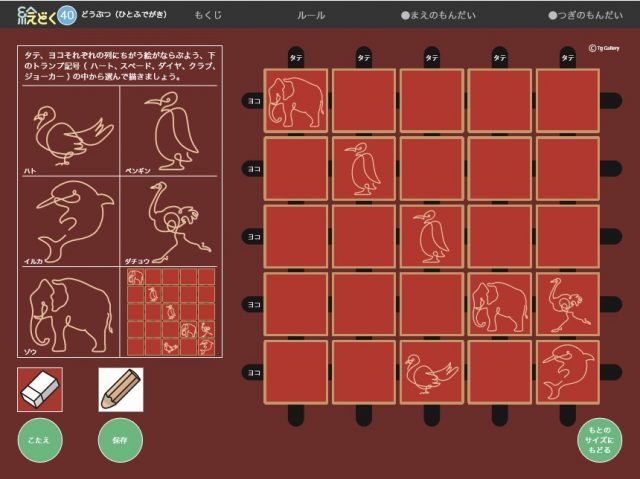Click the penguin tile in second row

click(364, 169)
